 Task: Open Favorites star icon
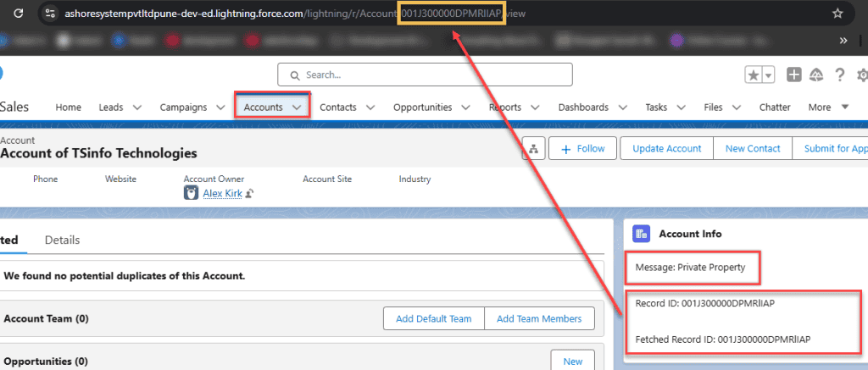pyautogui.click(x=754, y=75)
